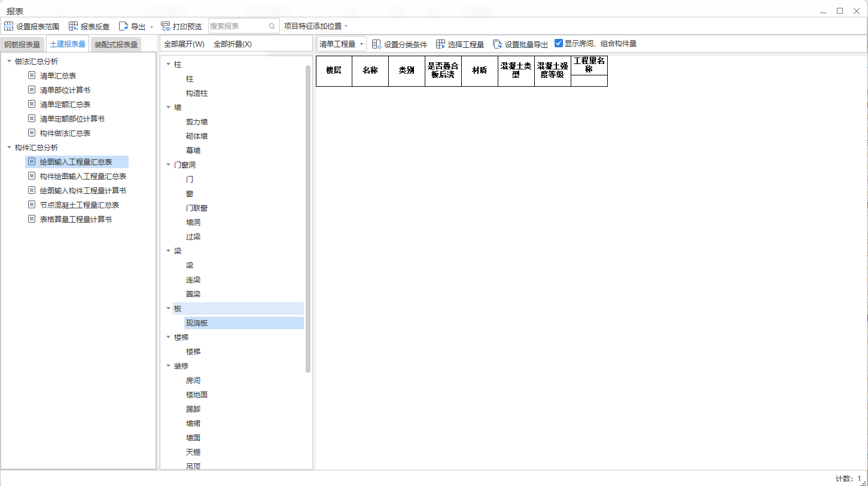The height and width of the screenshot is (486, 868).
Task: Collapse the 装修 category group
Action: click(x=168, y=366)
